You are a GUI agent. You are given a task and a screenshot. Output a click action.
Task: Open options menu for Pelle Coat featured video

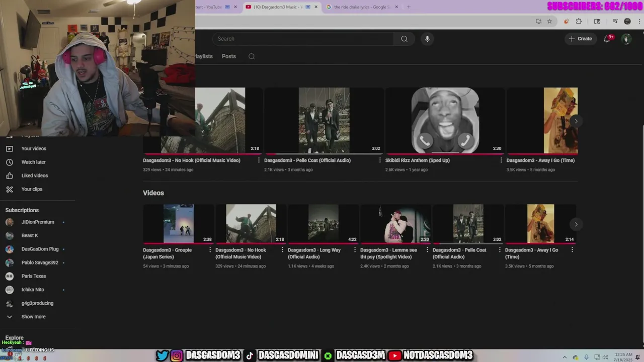coord(380,160)
